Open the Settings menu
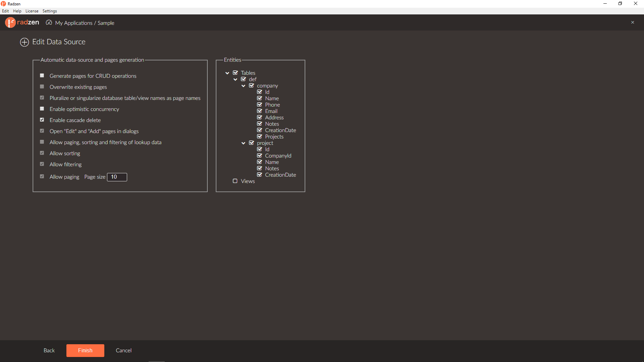The height and width of the screenshot is (362, 644). coord(50,11)
